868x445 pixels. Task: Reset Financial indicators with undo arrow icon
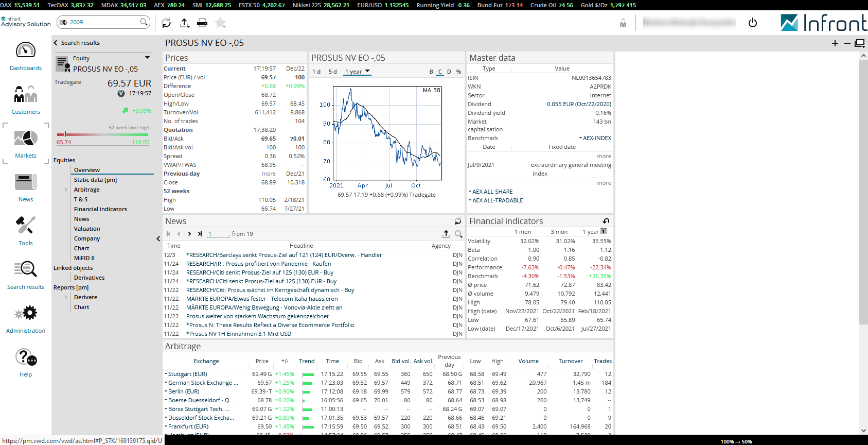606,221
